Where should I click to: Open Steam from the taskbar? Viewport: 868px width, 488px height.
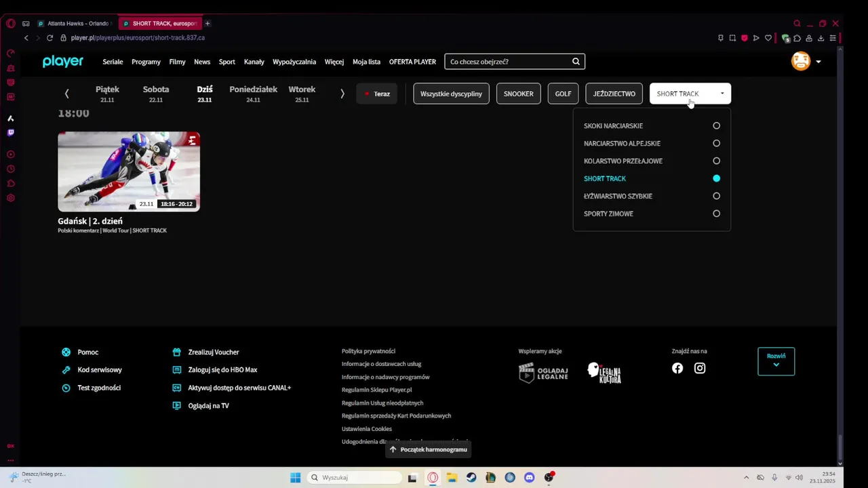[471, 478]
